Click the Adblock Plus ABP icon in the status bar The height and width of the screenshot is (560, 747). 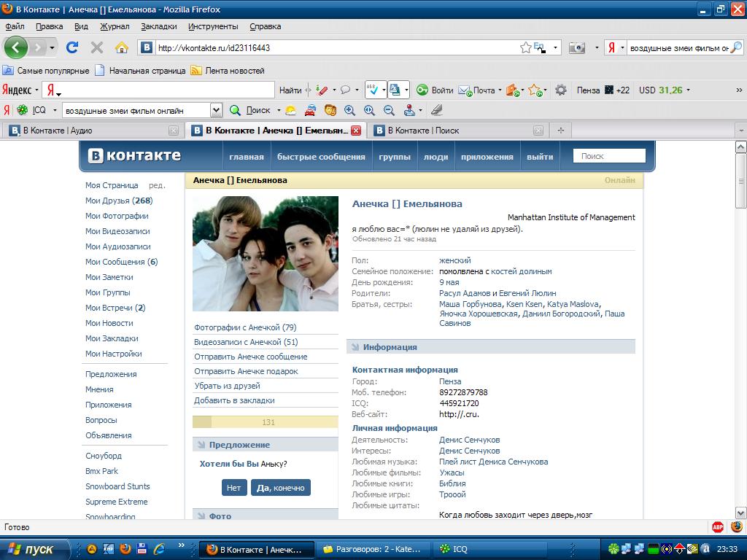click(x=718, y=527)
